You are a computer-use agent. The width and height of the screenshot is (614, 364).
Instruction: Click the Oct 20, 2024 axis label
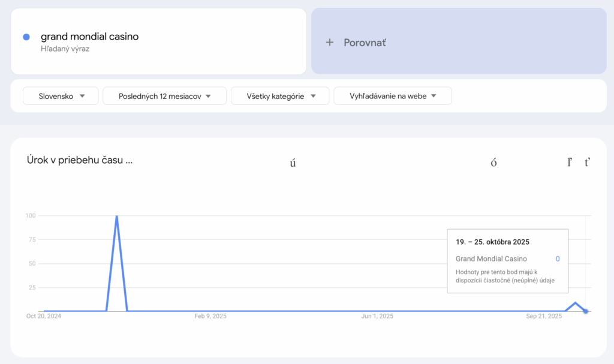(44, 316)
